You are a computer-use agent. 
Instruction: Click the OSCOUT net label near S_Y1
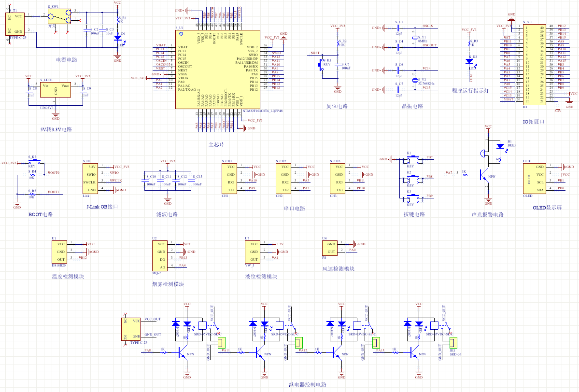[430, 45]
